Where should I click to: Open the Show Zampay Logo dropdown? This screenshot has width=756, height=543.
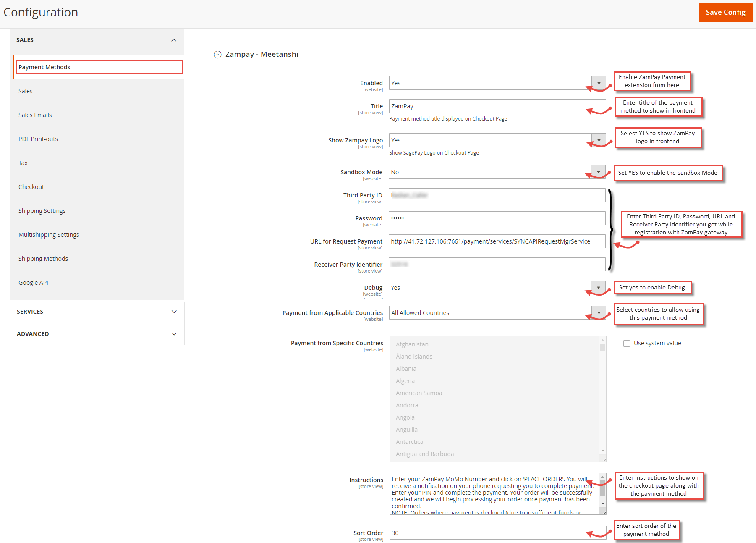point(497,140)
